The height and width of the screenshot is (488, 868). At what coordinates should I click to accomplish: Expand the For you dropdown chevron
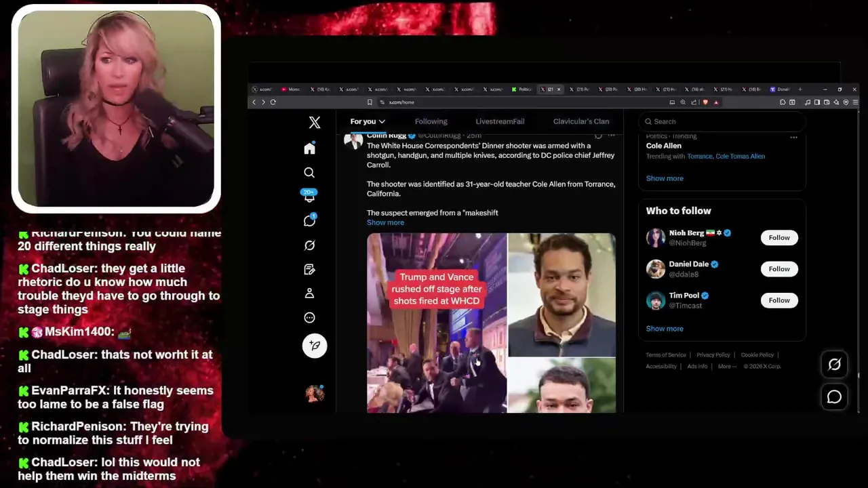click(382, 122)
